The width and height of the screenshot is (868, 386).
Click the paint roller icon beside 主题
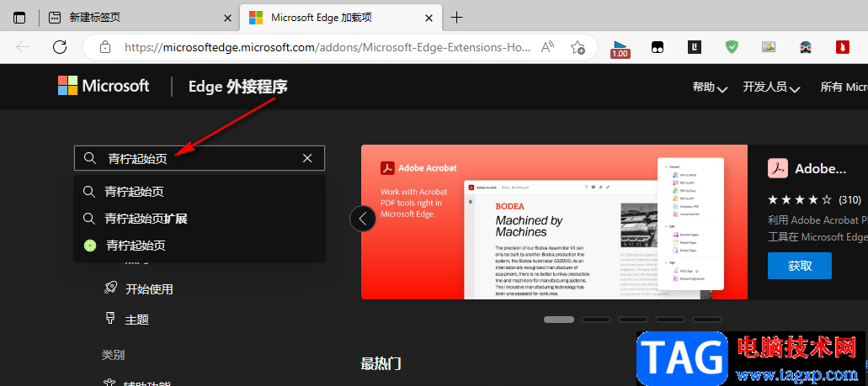109,318
